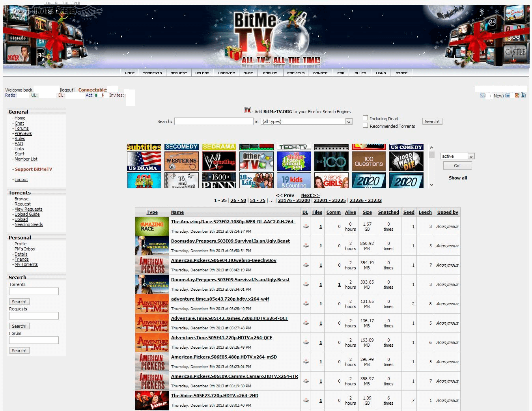Open The 100 show icon

pos(331,161)
